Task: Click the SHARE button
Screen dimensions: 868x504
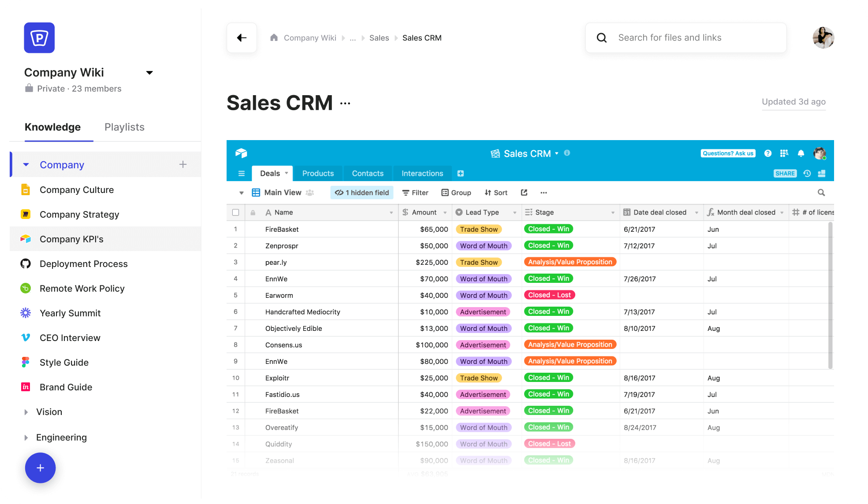Action: point(785,174)
